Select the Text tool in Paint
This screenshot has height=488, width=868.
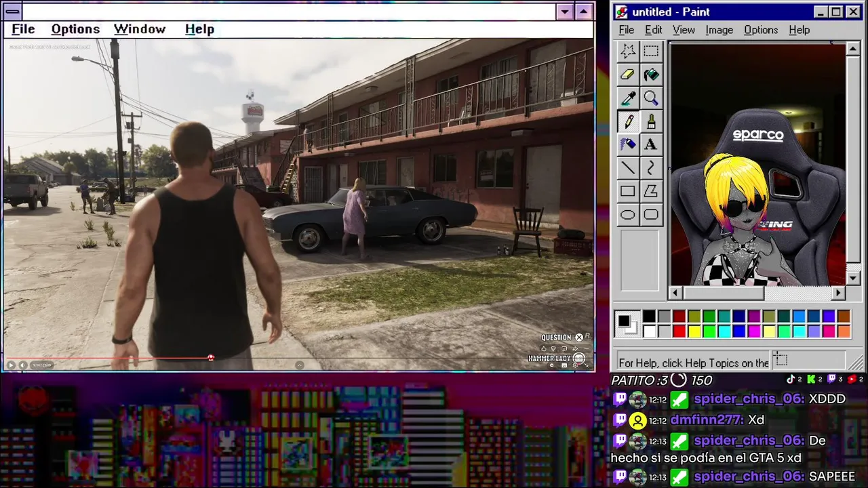coord(651,144)
